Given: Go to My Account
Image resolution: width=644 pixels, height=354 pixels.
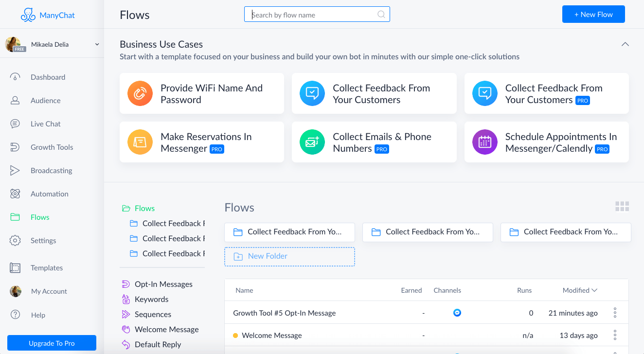Looking at the screenshot, I should point(49,291).
